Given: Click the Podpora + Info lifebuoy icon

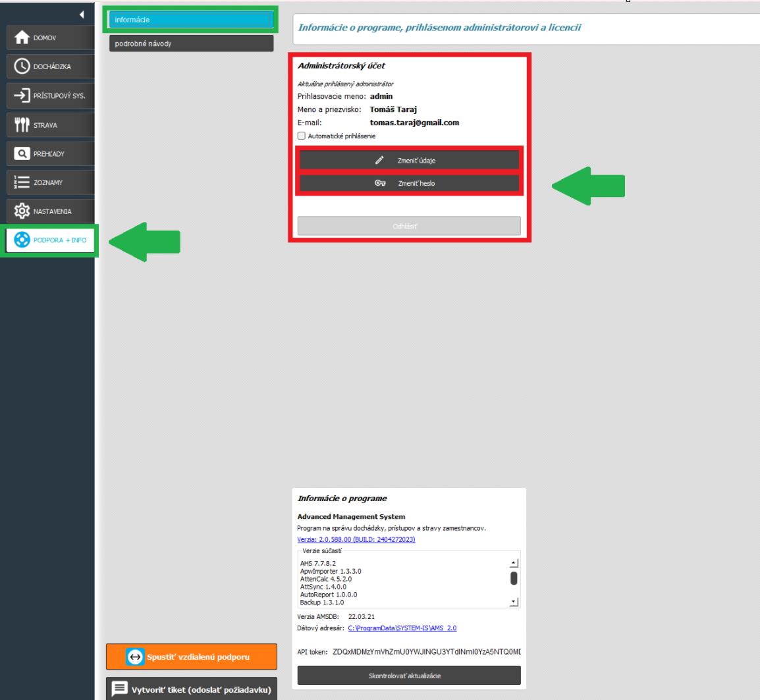Looking at the screenshot, I should tap(22, 240).
